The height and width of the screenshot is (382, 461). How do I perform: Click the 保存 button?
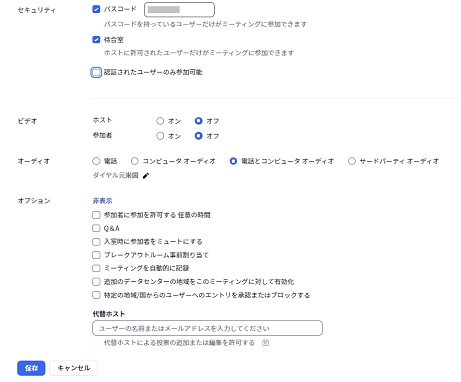[x=31, y=368]
